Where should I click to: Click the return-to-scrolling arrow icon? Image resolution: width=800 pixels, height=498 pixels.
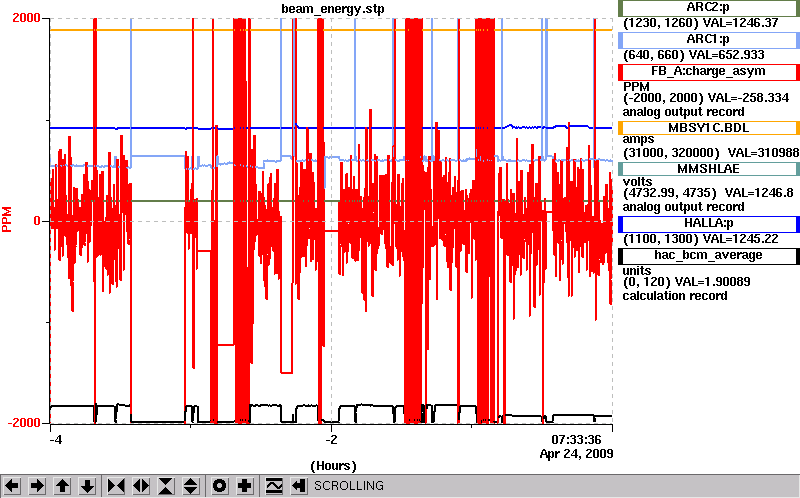point(298,486)
